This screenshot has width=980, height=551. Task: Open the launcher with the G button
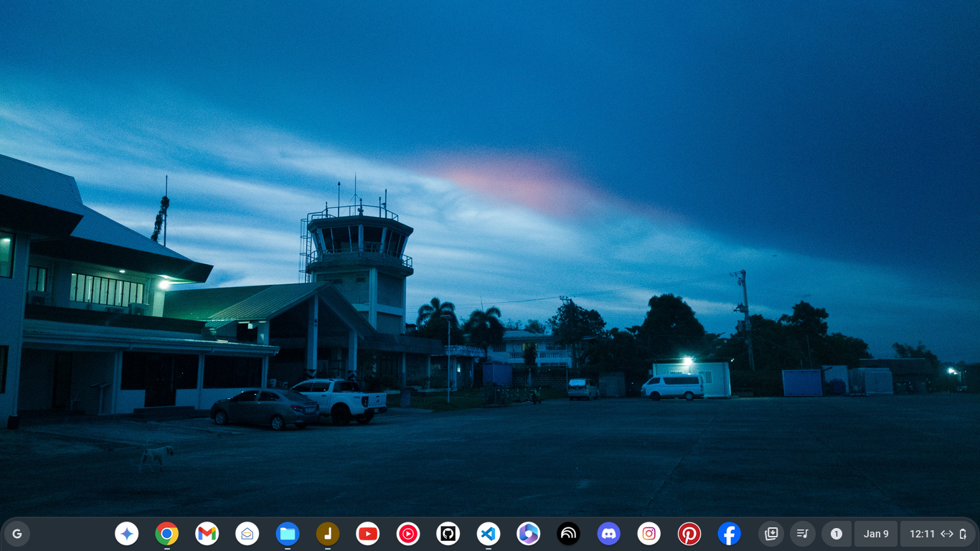point(17,534)
